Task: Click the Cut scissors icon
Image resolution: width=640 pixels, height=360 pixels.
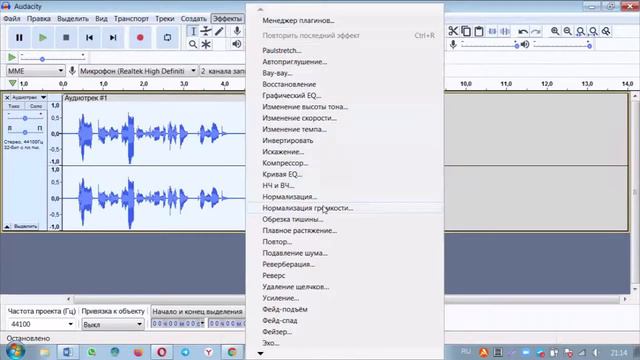Action: (453, 31)
